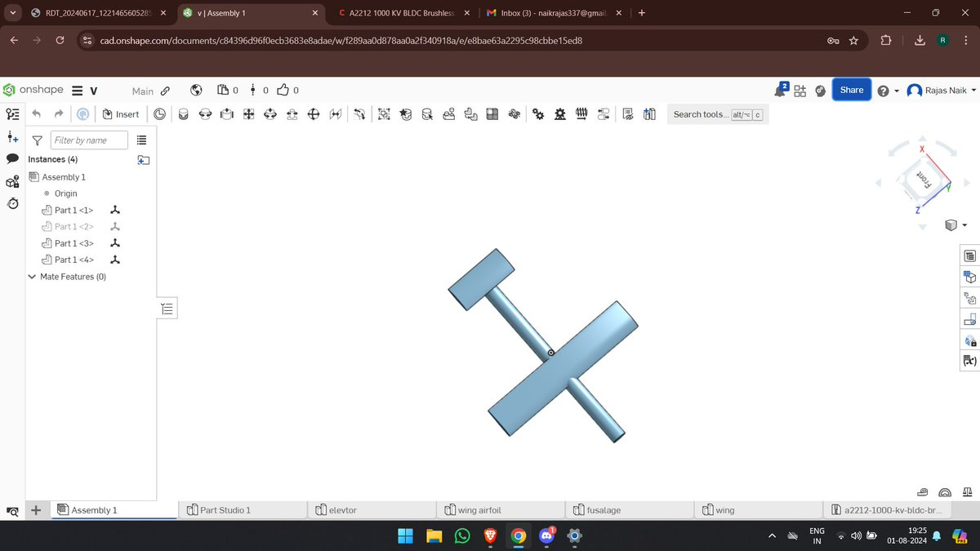Click the undo arrow in toolbar
The height and width of the screenshot is (551, 980).
[37, 114]
